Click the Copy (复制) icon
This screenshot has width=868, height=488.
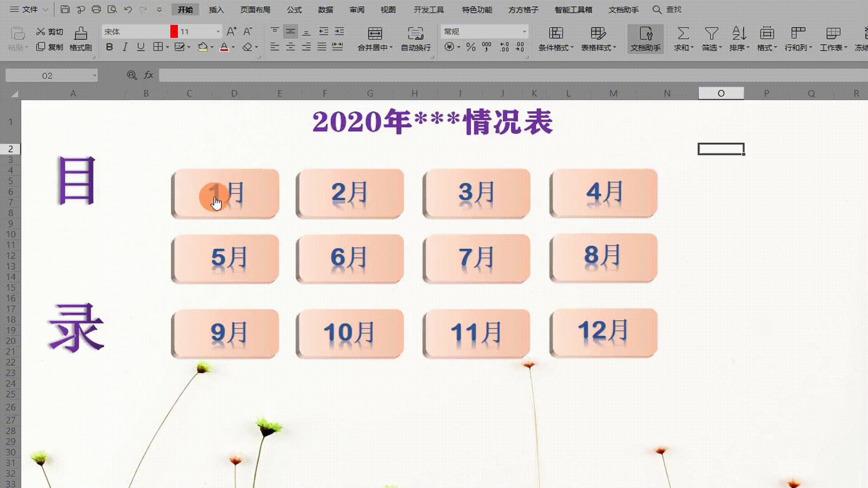(41, 47)
